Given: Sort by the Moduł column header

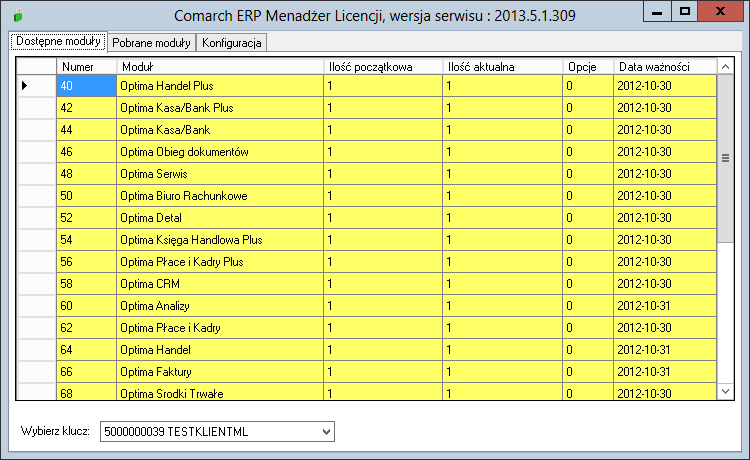Looking at the screenshot, I should tap(220, 66).
